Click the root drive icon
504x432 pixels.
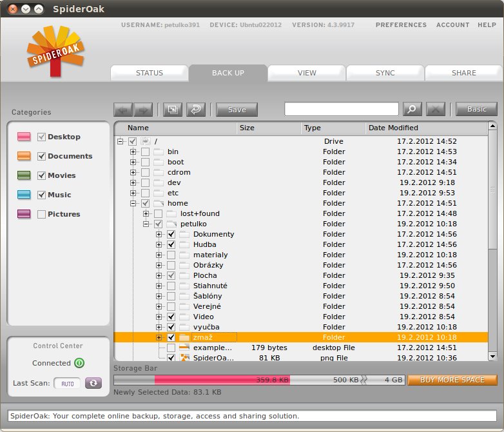pyautogui.click(x=146, y=141)
